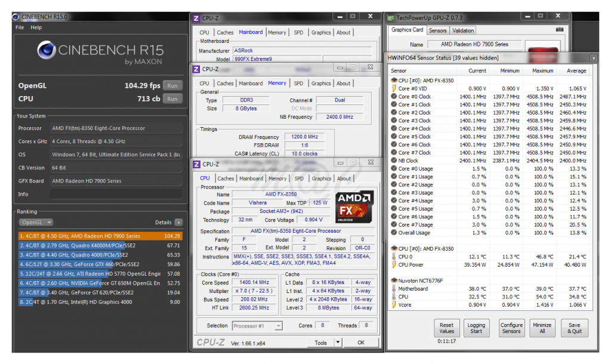Click the Maximum column header in HWiNFO64
611x364 pixels.
(x=542, y=71)
